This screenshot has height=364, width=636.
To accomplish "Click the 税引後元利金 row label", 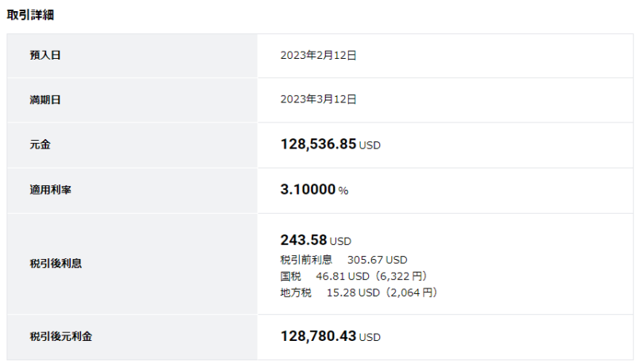I will [x=61, y=337].
